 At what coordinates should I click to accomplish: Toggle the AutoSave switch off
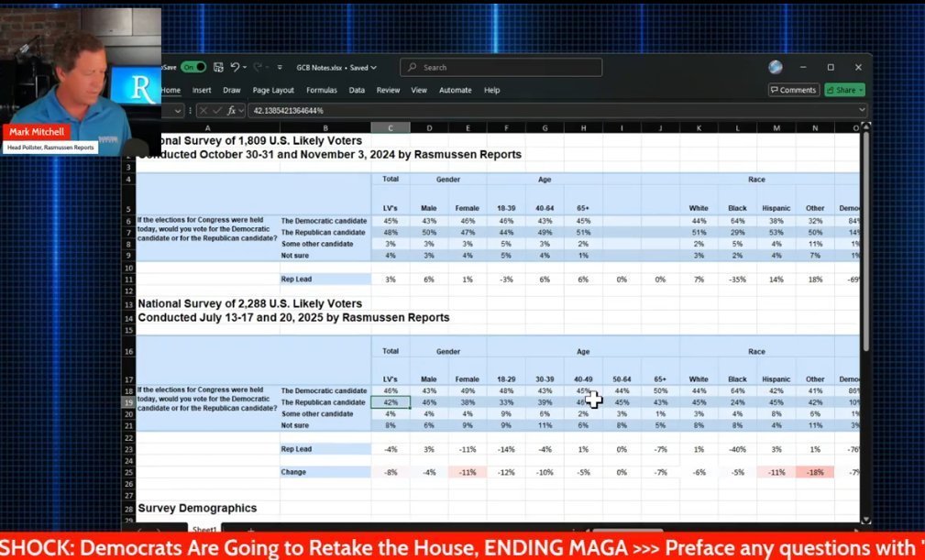click(193, 67)
